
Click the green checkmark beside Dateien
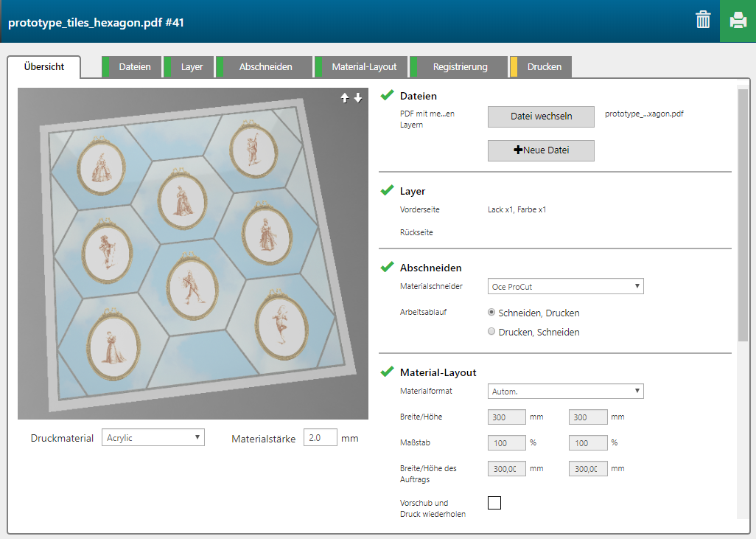(387, 95)
